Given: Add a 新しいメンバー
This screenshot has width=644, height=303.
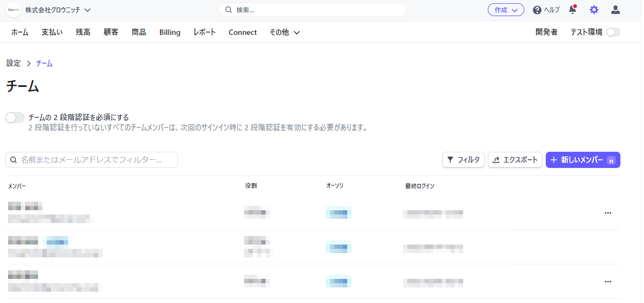Looking at the screenshot, I should [583, 160].
